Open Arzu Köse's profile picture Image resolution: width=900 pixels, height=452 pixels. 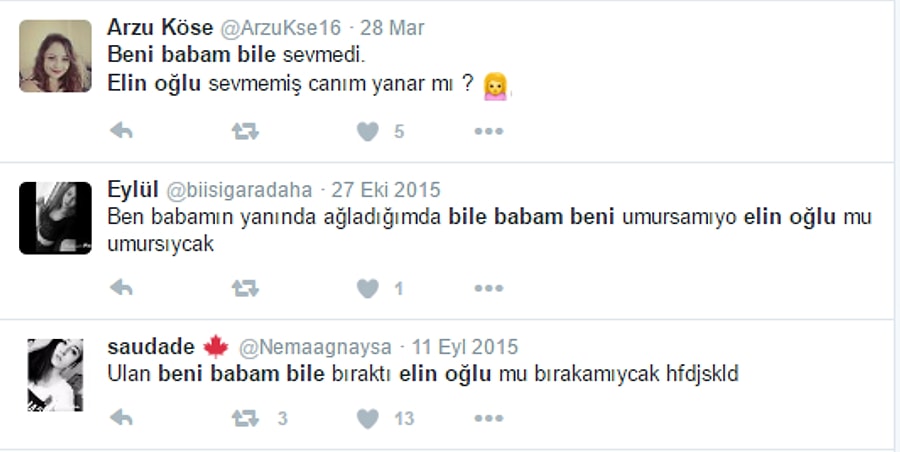point(55,56)
